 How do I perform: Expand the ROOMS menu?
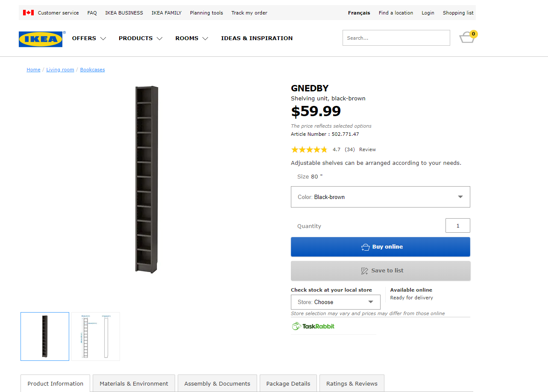point(192,38)
